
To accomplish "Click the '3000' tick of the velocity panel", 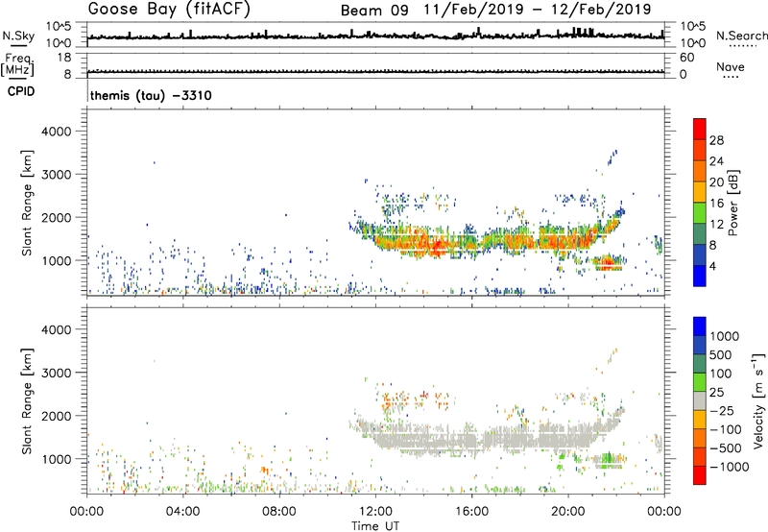I will pos(57,373).
